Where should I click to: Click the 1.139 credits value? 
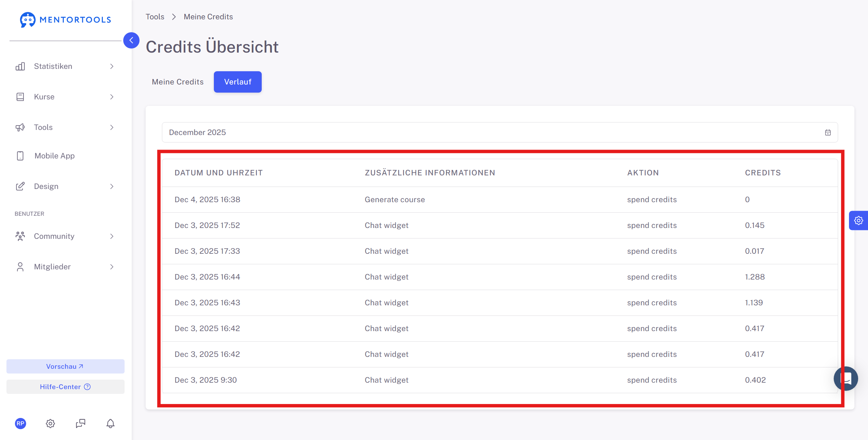pyautogui.click(x=754, y=303)
